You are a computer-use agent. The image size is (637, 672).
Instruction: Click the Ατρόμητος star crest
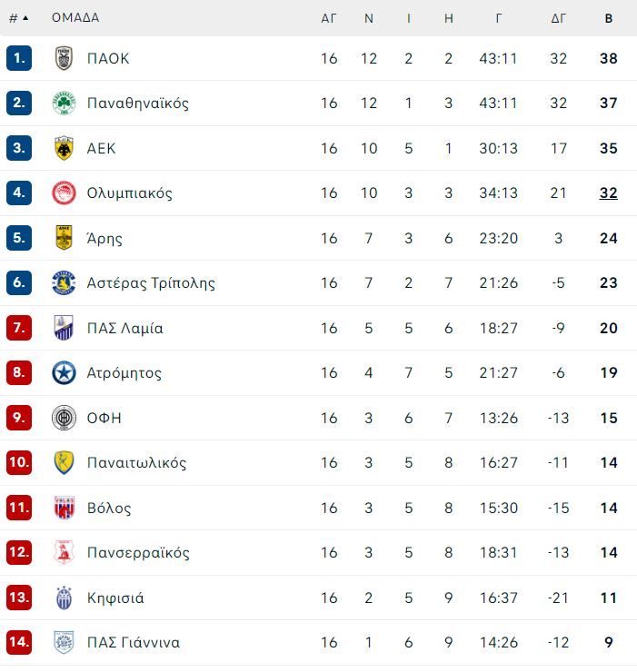(64, 373)
